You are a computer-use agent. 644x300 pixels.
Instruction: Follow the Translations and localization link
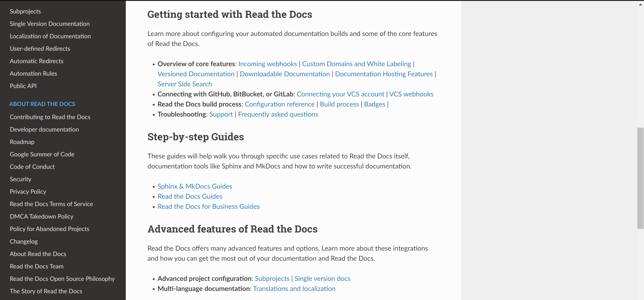coord(294,288)
